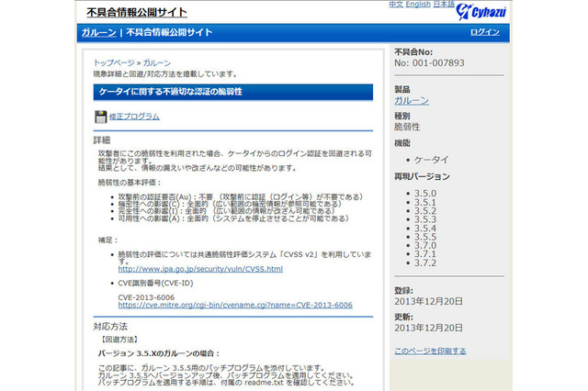Click the 再現バージョン sidebar label
588x391 pixels.
point(422,177)
